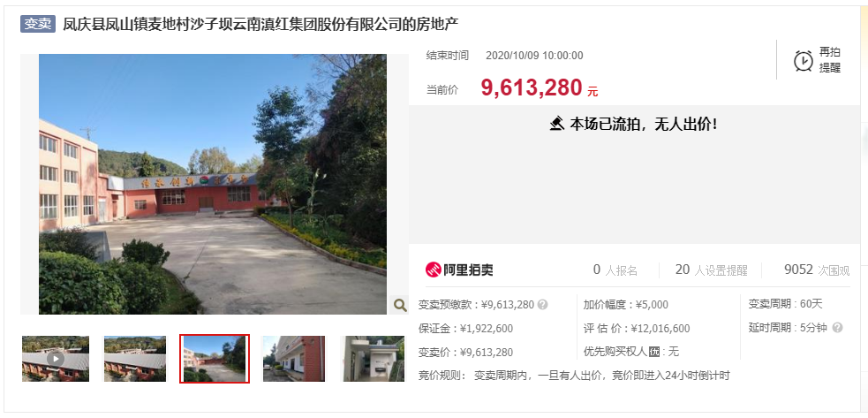Click the help icon beside 延时周期
This screenshot has width=868, height=418.
838,328
